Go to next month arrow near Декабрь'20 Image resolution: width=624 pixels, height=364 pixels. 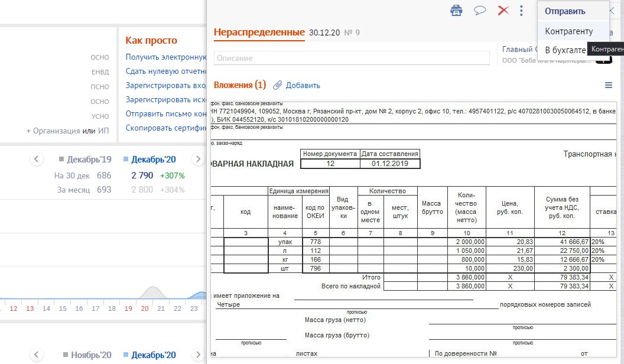pyautogui.click(x=198, y=159)
